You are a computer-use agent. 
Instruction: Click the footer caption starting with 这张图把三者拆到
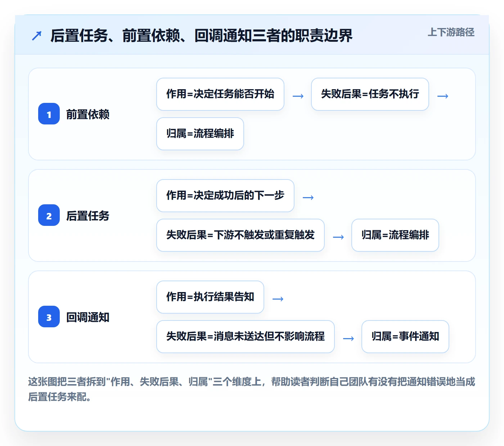pos(252,389)
